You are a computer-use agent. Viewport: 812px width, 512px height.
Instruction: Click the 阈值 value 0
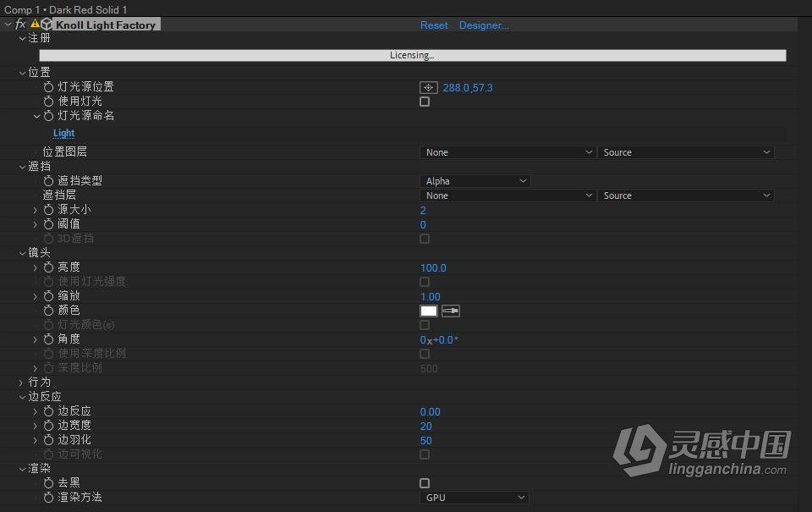coord(423,225)
